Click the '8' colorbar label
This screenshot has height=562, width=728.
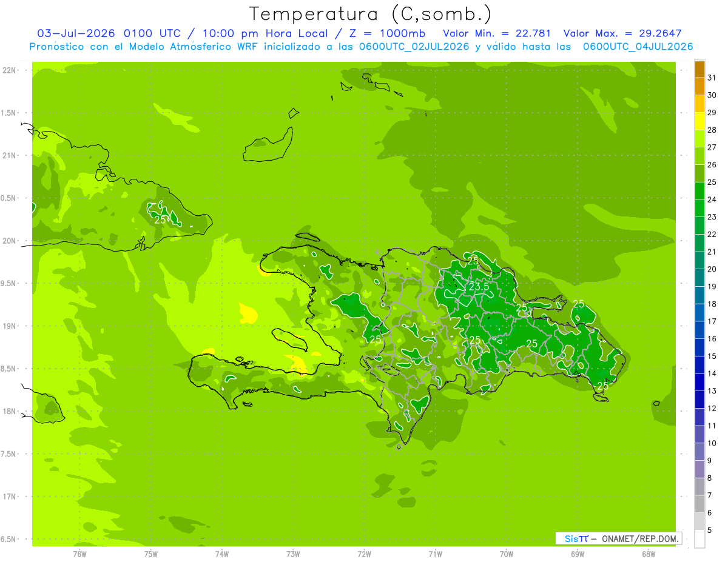pos(710,478)
